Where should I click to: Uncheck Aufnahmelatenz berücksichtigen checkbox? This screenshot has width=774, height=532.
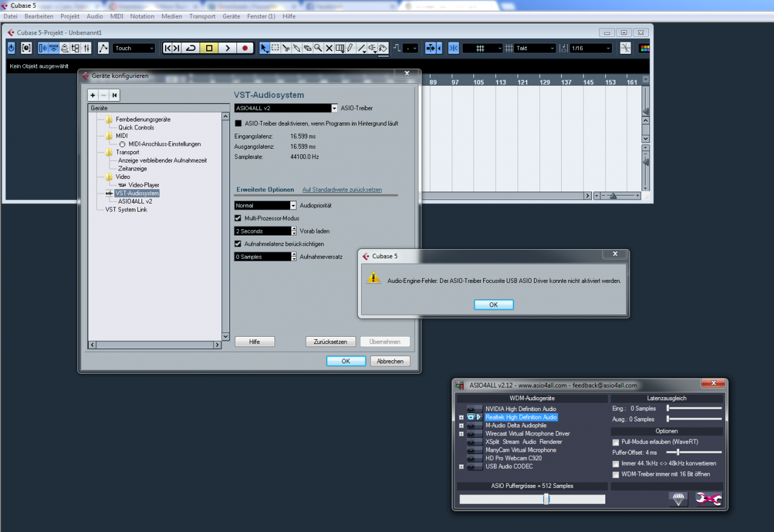point(238,244)
